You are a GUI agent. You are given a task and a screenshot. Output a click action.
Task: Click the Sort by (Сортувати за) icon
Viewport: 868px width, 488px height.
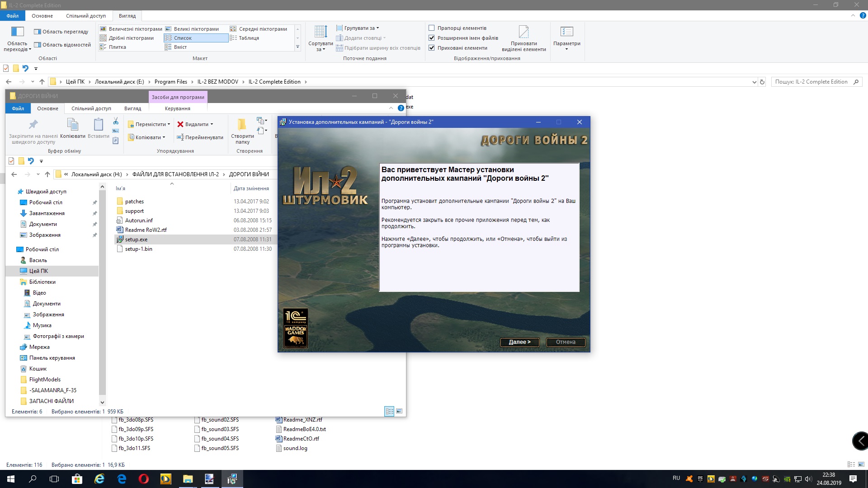tap(321, 33)
